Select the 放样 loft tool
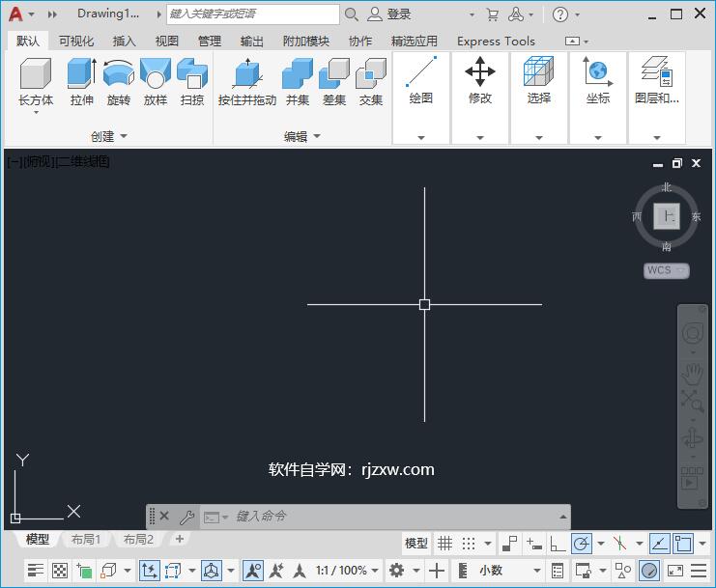The image size is (716, 588). coord(156,82)
